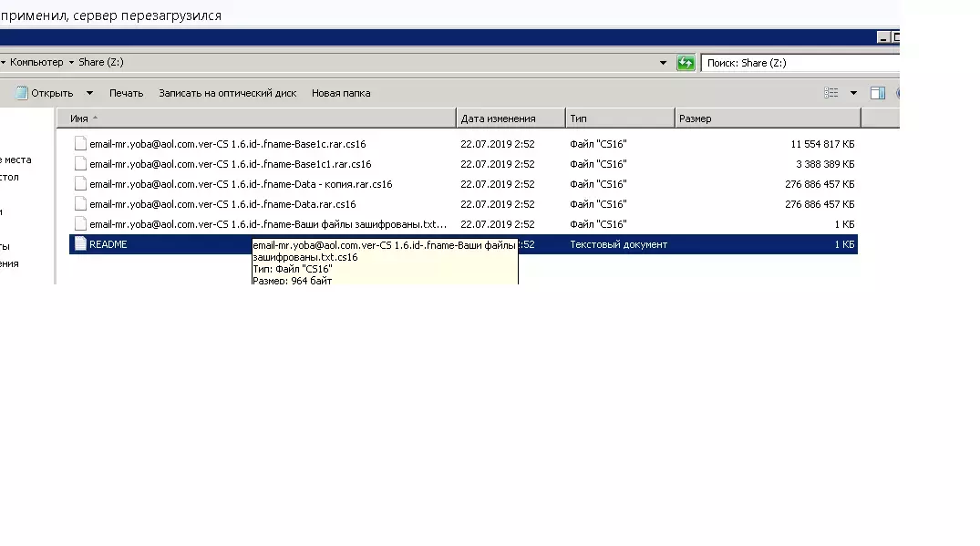The width and height of the screenshot is (980, 546).
Task: Select the fname-Data - копия.rar.cs16 file
Action: pos(241,184)
